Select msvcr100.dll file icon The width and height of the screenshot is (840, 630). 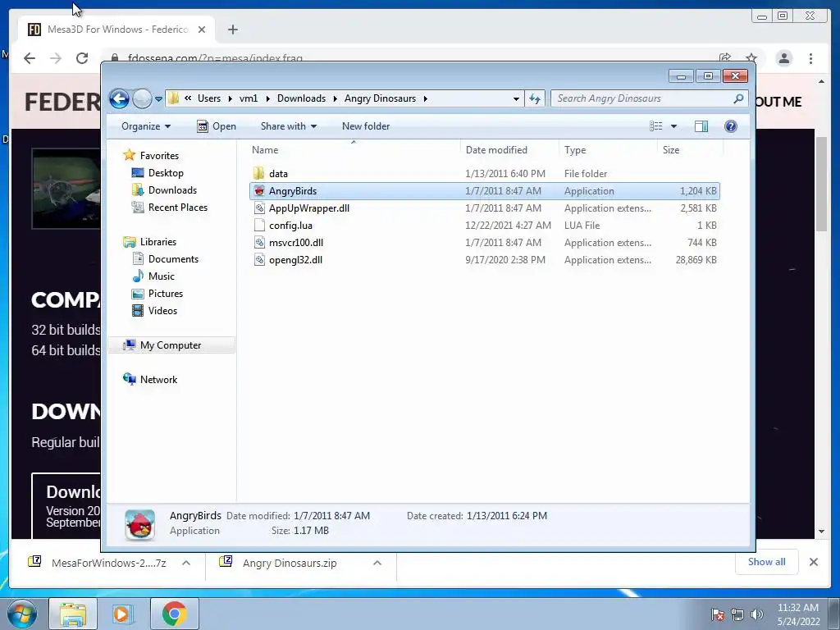point(259,243)
